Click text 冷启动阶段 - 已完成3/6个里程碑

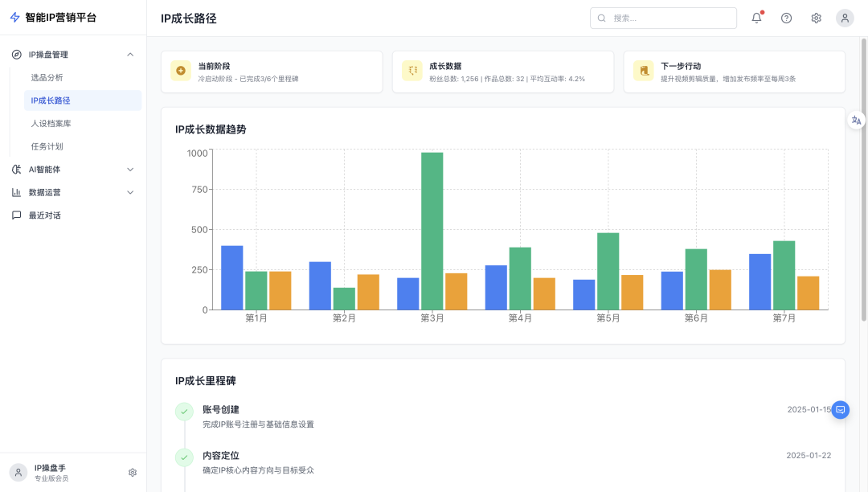tap(248, 79)
